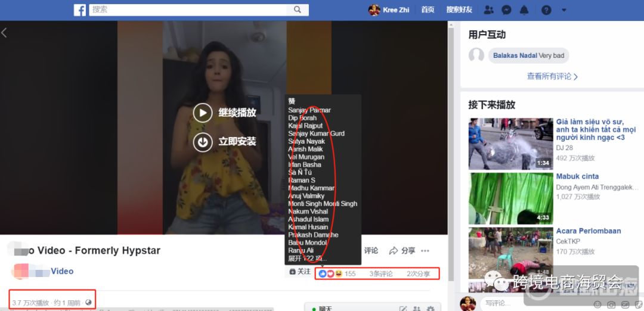Click the search magnifier button
The height and width of the screenshot is (311, 644).
[x=298, y=10]
